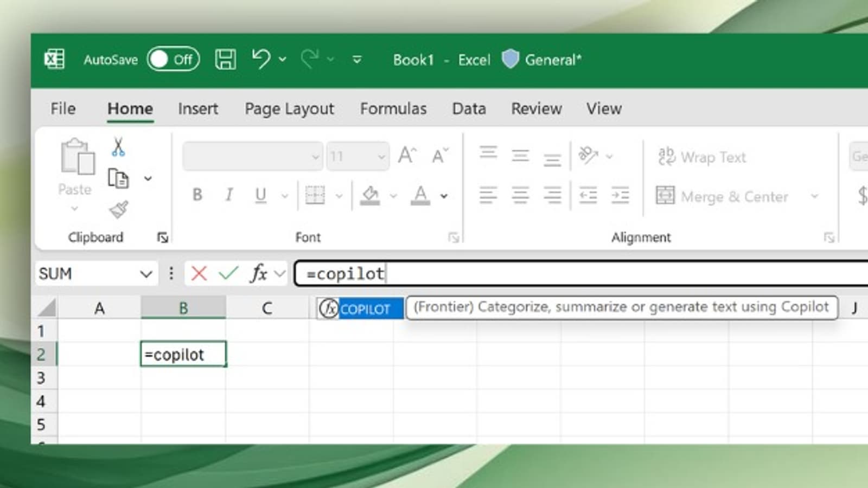Expand the Borders dropdown arrow
Image resolution: width=868 pixels, height=488 pixels.
point(339,196)
